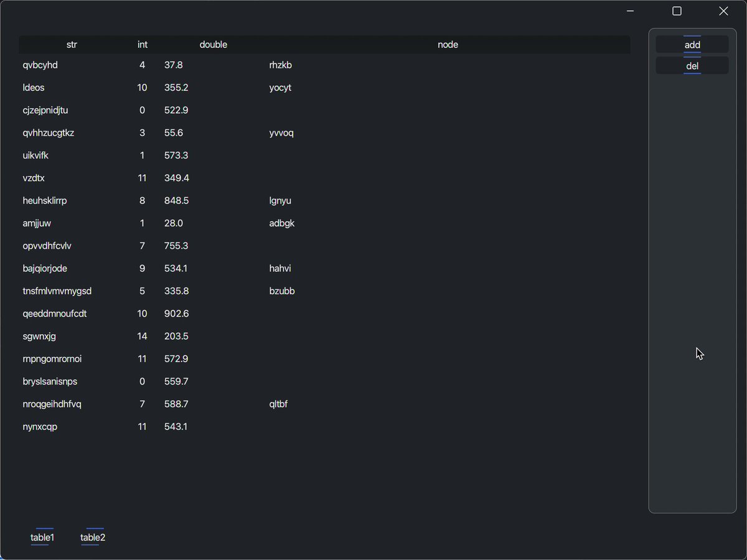Switch to the table2 tab
Image resolution: width=747 pixels, height=560 pixels.
[92, 537]
